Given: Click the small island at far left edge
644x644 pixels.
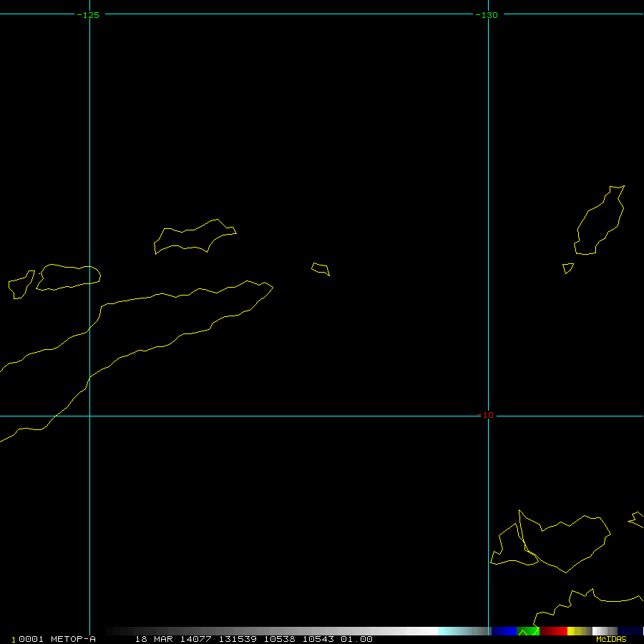Looking at the screenshot, I should 20,285.
